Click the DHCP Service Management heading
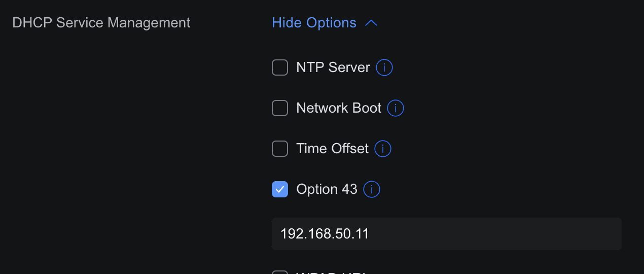The width and height of the screenshot is (644, 274). 101,23
